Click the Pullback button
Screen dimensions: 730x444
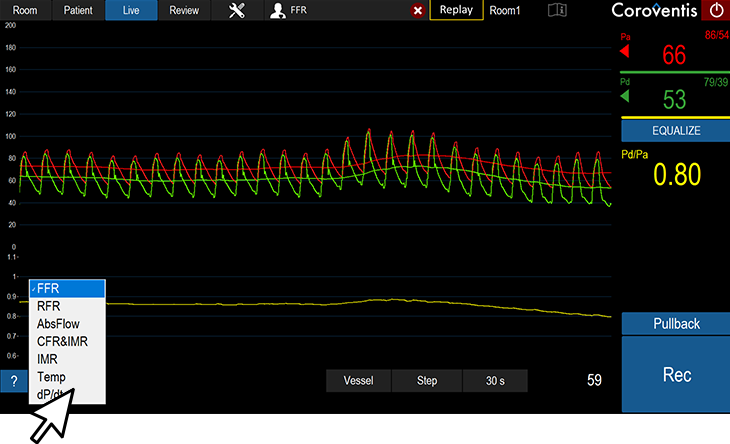pyautogui.click(x=676, y=323)
